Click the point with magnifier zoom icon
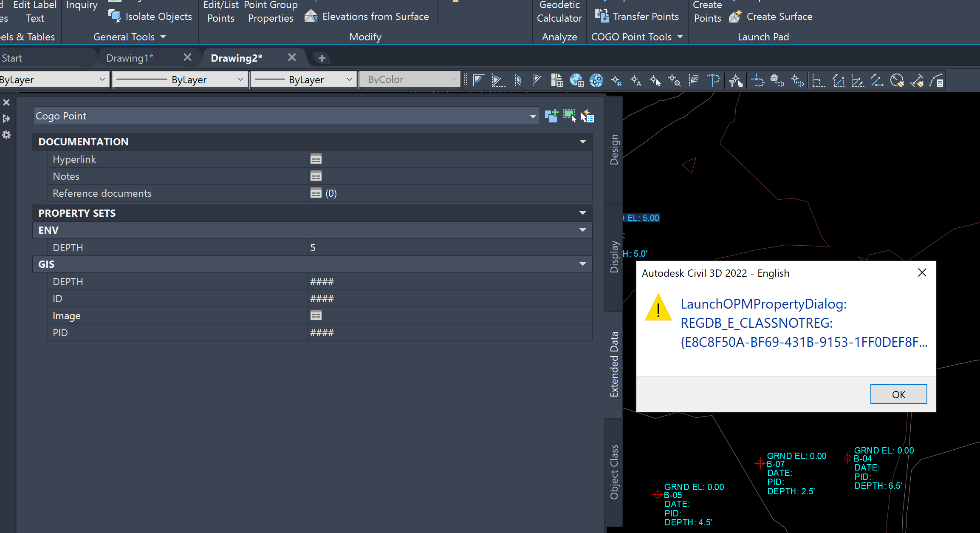Image resolution: width=980 pixels, height=533 pixels. pos(674,80)
